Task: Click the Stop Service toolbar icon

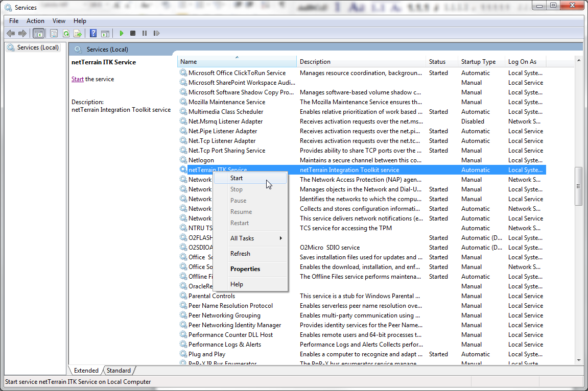Action: pyautogui.click(x=133, y=33)
